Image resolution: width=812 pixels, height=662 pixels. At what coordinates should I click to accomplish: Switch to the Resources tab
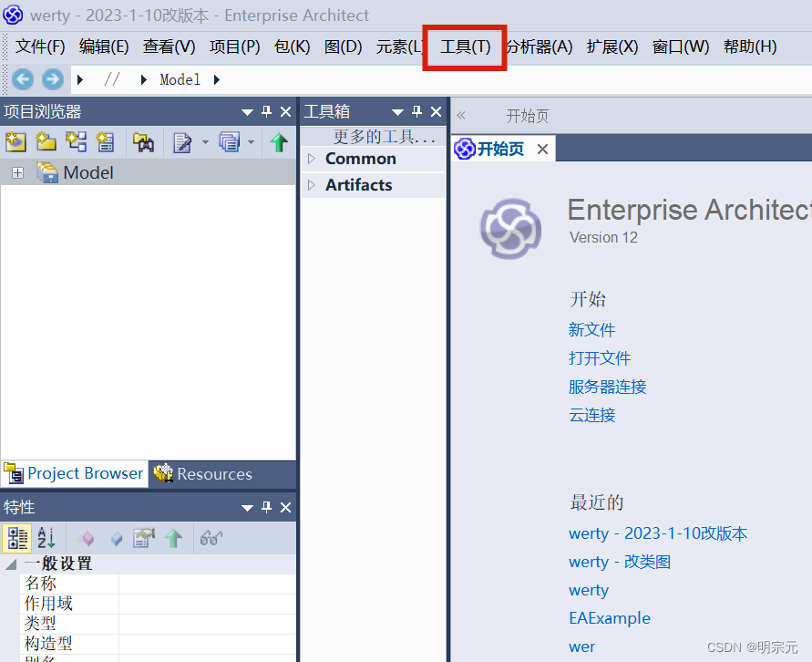203,473
